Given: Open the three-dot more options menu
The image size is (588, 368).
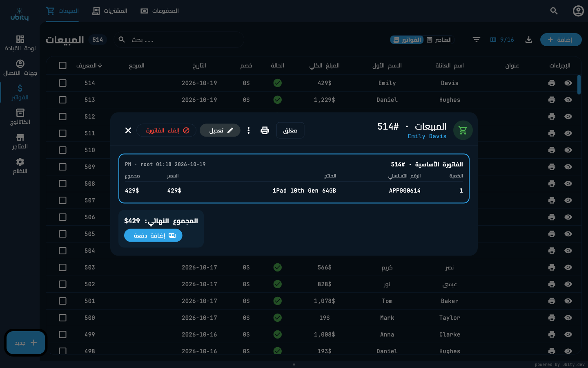Looking at the screenshot, I should click(x=248, y=130).
